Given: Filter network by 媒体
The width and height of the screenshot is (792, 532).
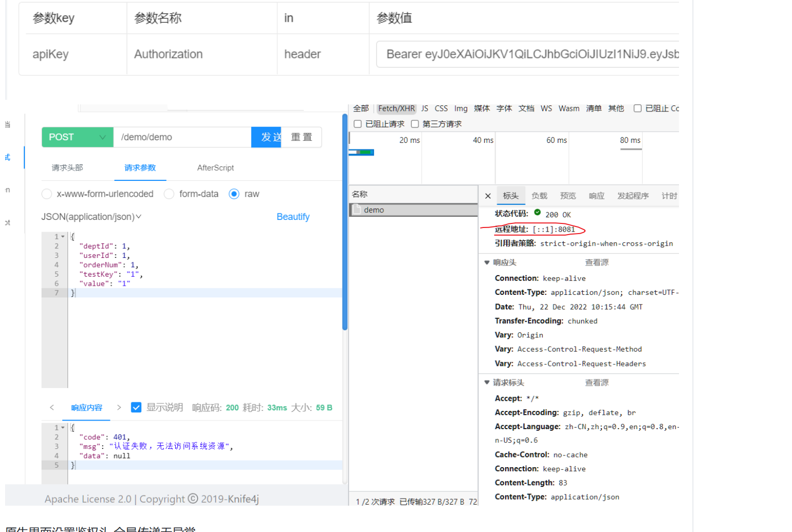Looking at the screenshot, I should 482,108.
